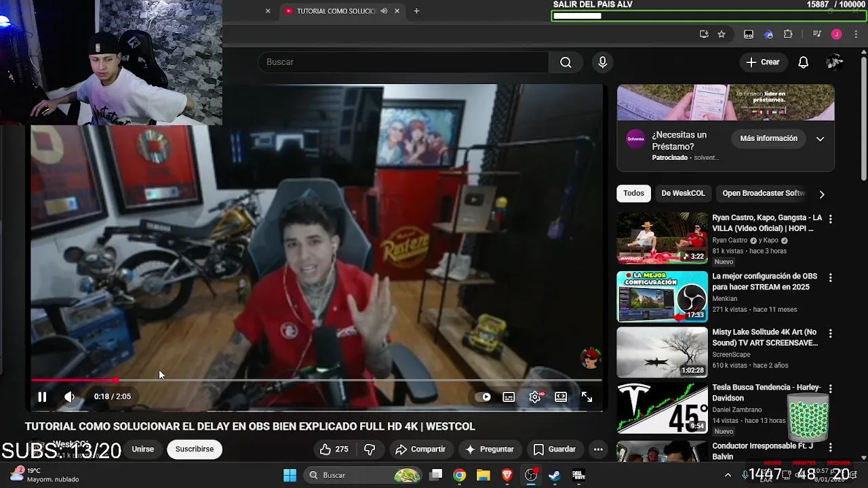Click the taskbar Buscar search box
This screenshot has width=868, height=488.
pyautogui.click(x=363, y=475)
